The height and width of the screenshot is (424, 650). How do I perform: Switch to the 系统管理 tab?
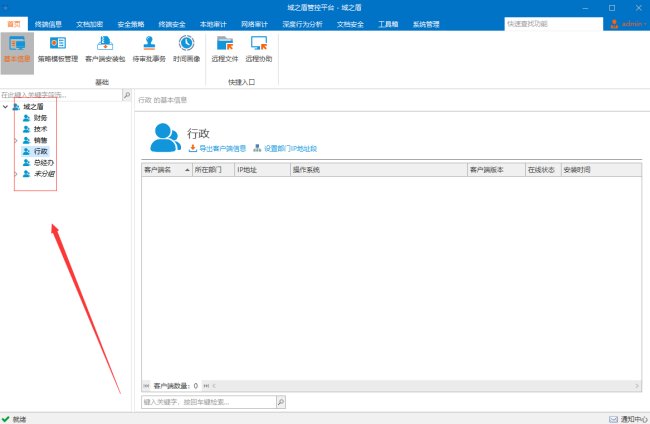point(426,24)
